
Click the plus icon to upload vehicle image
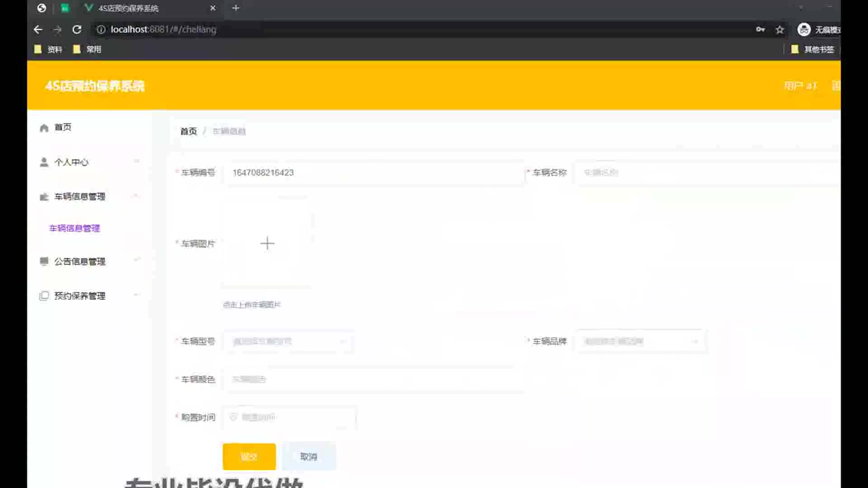pos(267,243)
